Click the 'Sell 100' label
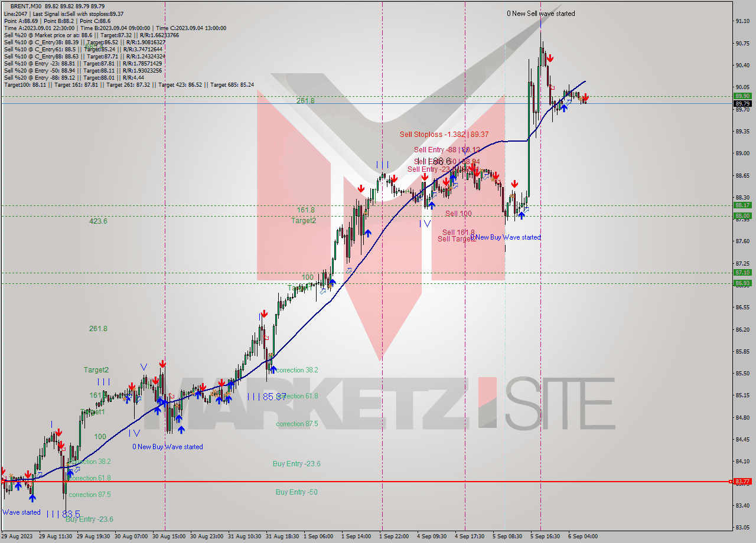Screen dimensions: 756x543 [x=458, y=214]
